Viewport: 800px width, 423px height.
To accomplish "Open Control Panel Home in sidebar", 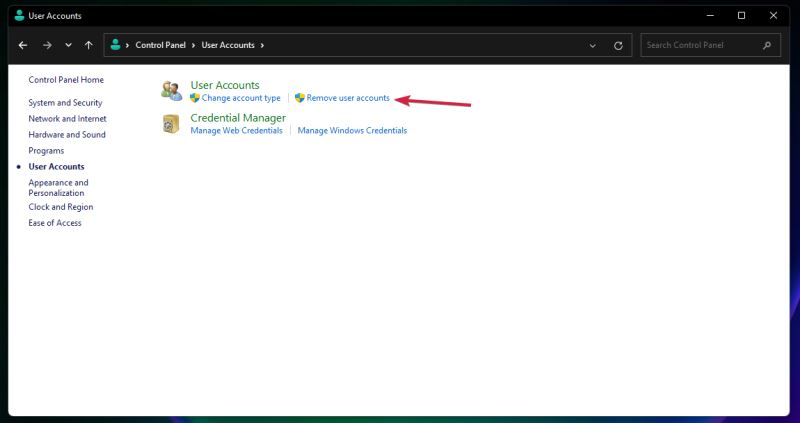I will [66, 80].
